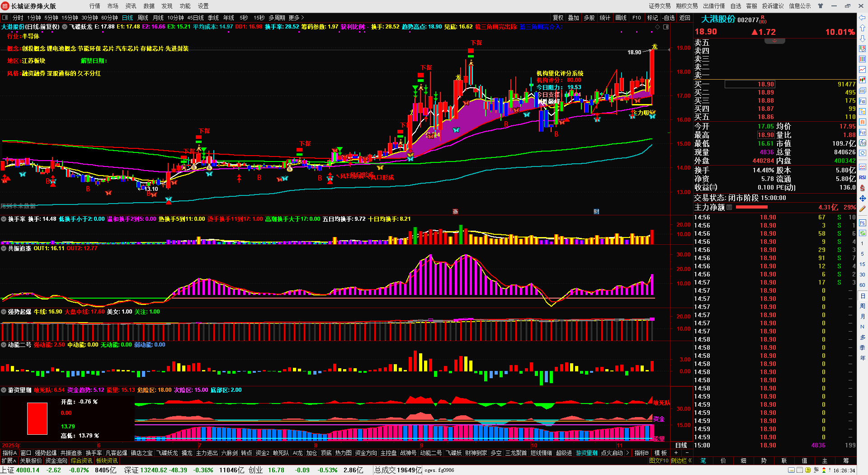Select the 日 daily period in sidebar
Image resolution: width=868 pixels, height=475 pixels.
863,296
